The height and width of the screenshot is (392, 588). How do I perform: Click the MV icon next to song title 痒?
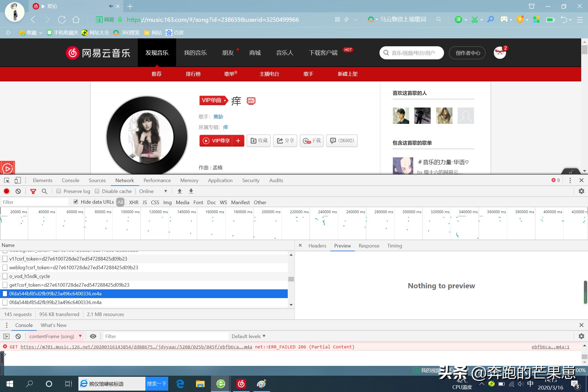(251, 101)
